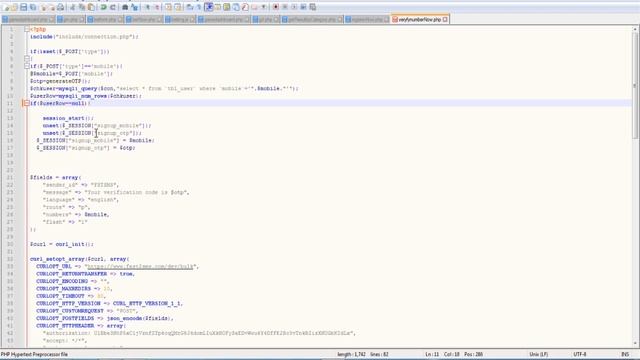
Task: Click the UTF-8 encoding status entry
Action: 580,354
